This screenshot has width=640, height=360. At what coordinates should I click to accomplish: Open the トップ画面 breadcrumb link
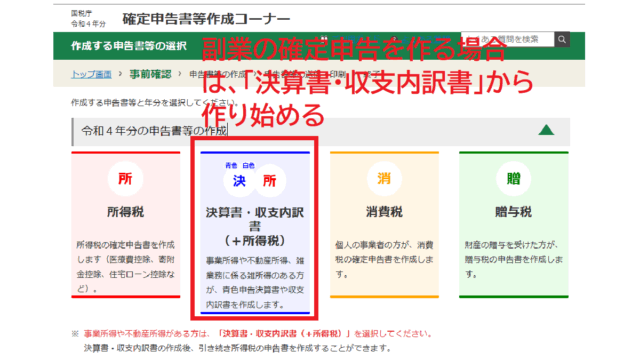point(91,74)
